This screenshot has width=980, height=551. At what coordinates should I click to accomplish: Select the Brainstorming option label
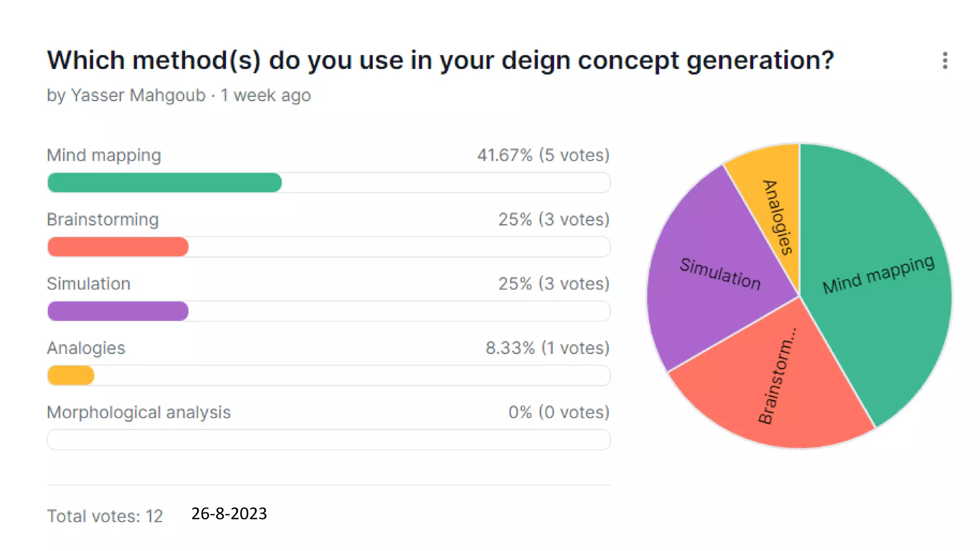point(102,220)
